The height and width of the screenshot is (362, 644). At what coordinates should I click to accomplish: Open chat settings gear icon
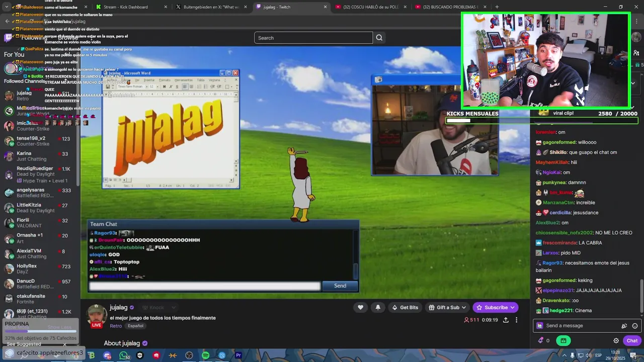tap(616, 340)
